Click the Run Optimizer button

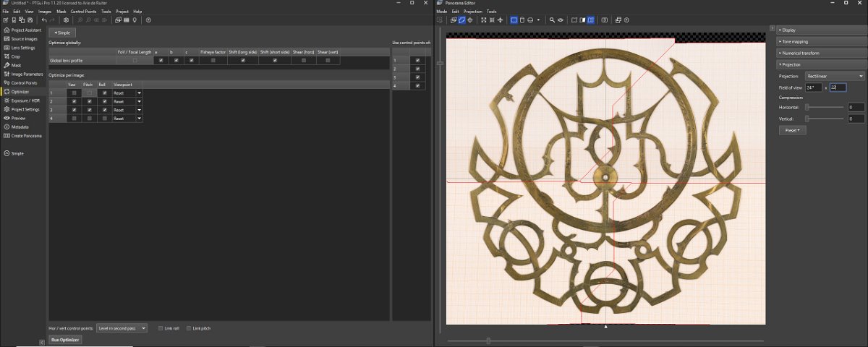pos(65,339)
